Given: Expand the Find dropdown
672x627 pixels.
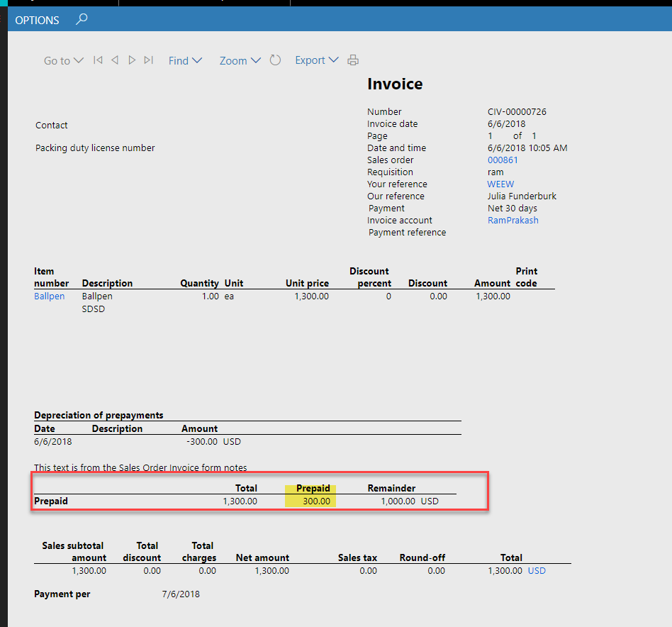Looking at the screenshot, I should click(184, 60).
